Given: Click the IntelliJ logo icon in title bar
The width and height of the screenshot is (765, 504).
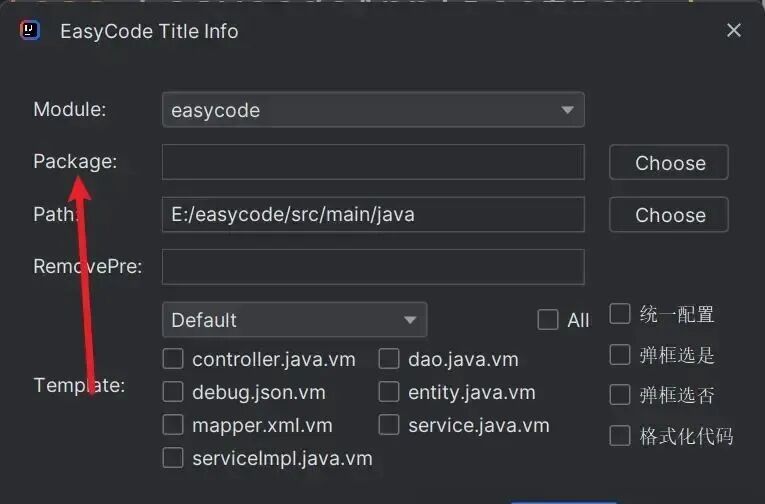Looking at the screenshot, I should [x=30, y=30].
